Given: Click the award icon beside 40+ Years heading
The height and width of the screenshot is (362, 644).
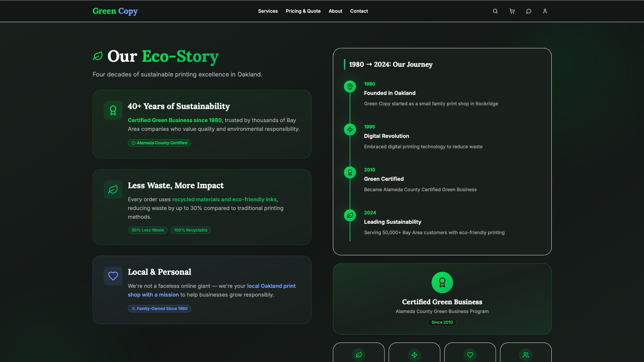Looking at the screenshot, I should (x=113, y=110).
